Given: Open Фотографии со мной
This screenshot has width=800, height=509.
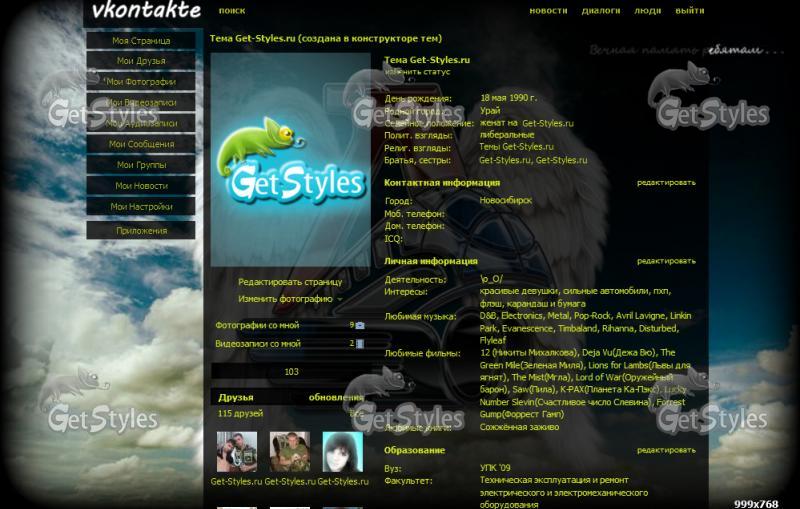Looking at the screenshot, I should [257, 325].
